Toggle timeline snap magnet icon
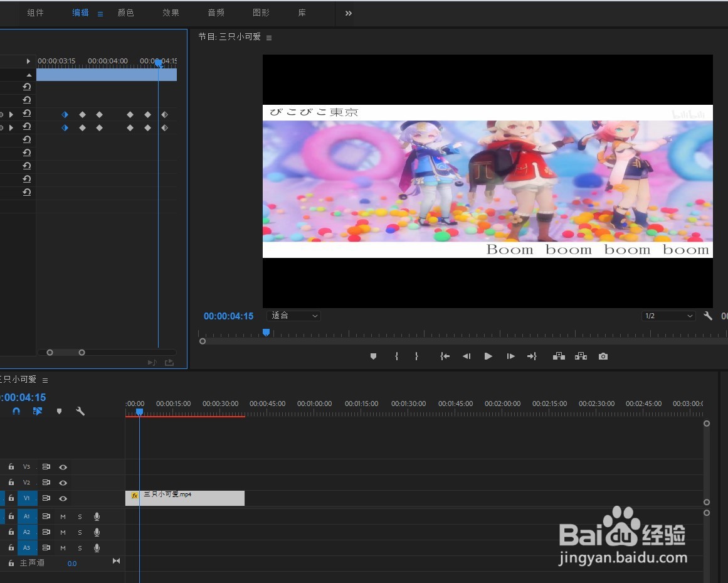728x583 pixels. (16, 411)
